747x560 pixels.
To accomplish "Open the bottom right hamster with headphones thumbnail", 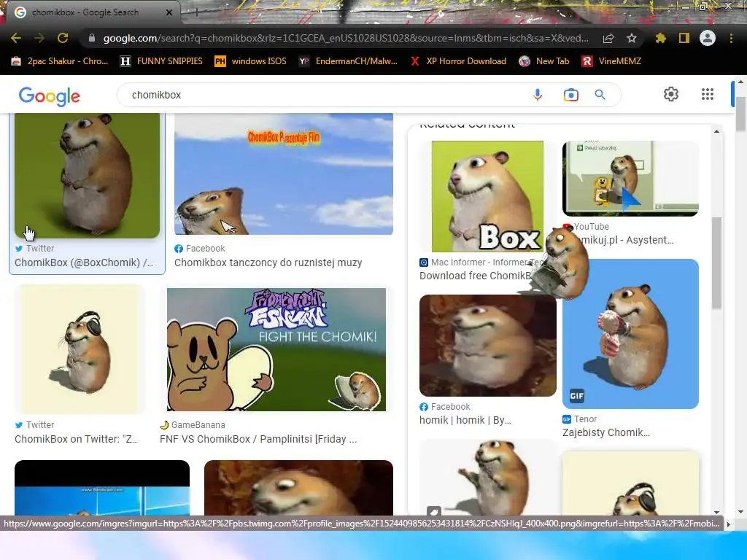I will coord(630,483).
